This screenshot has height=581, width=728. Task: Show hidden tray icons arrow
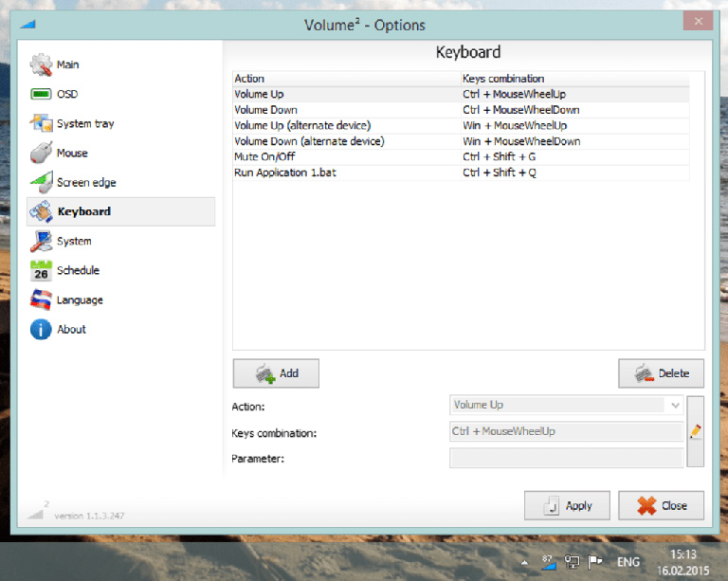524,563
